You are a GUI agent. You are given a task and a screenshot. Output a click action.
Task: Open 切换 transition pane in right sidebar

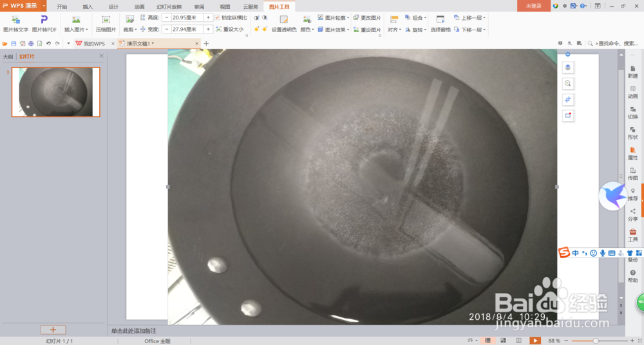pyautogui.click(x=633, y=113)
